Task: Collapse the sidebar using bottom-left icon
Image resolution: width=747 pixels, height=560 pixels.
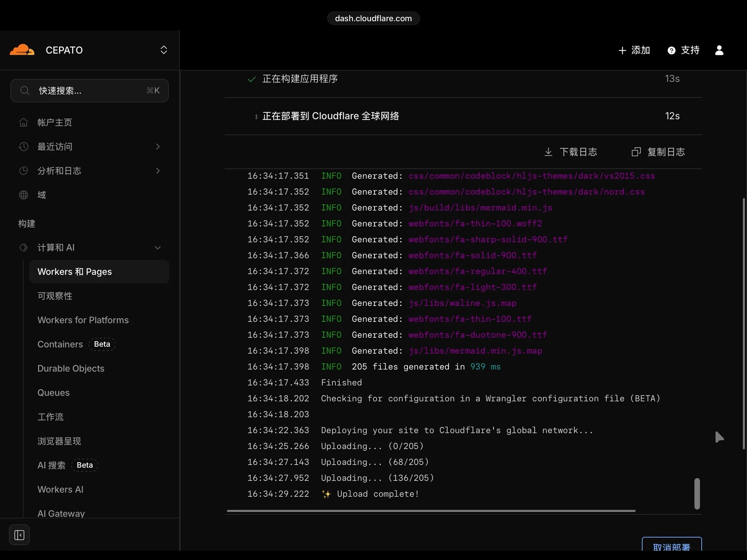Action: [x=19, y=535]
